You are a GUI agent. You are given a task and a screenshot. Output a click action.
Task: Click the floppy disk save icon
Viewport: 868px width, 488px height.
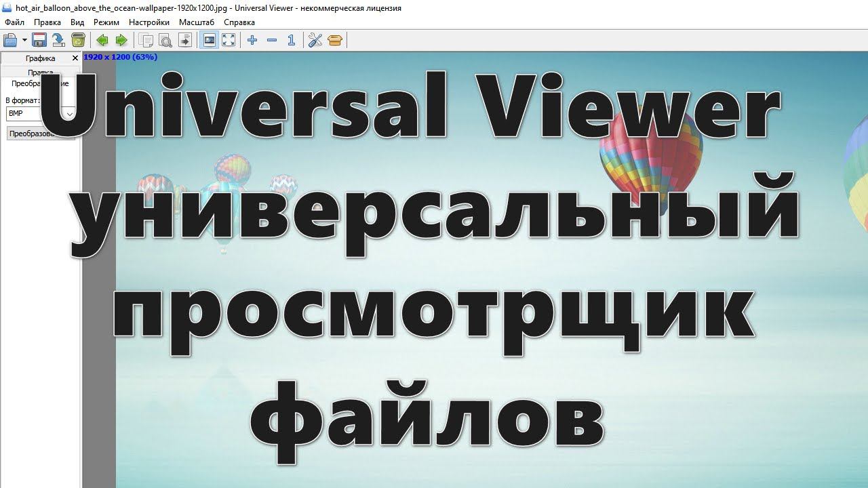39,41
